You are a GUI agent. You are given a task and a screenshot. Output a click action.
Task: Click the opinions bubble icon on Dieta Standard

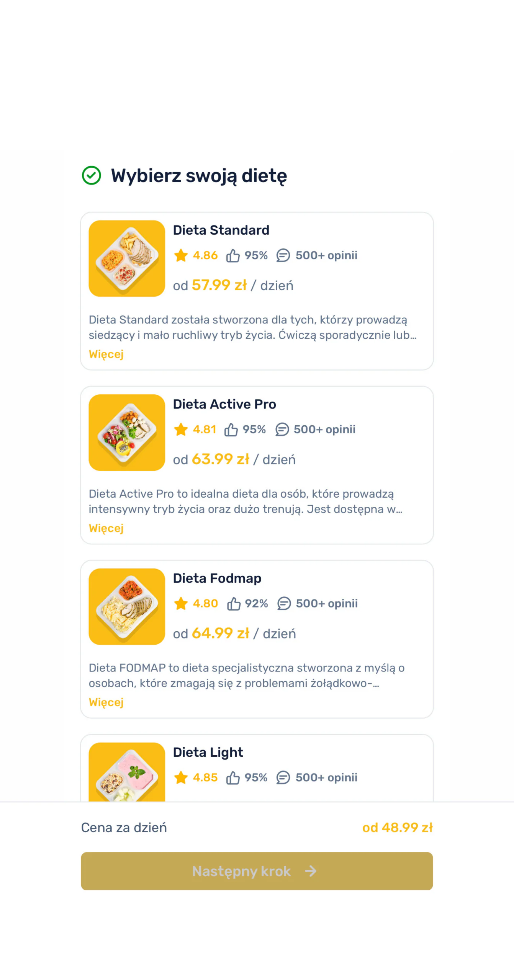tap(283, 255)
